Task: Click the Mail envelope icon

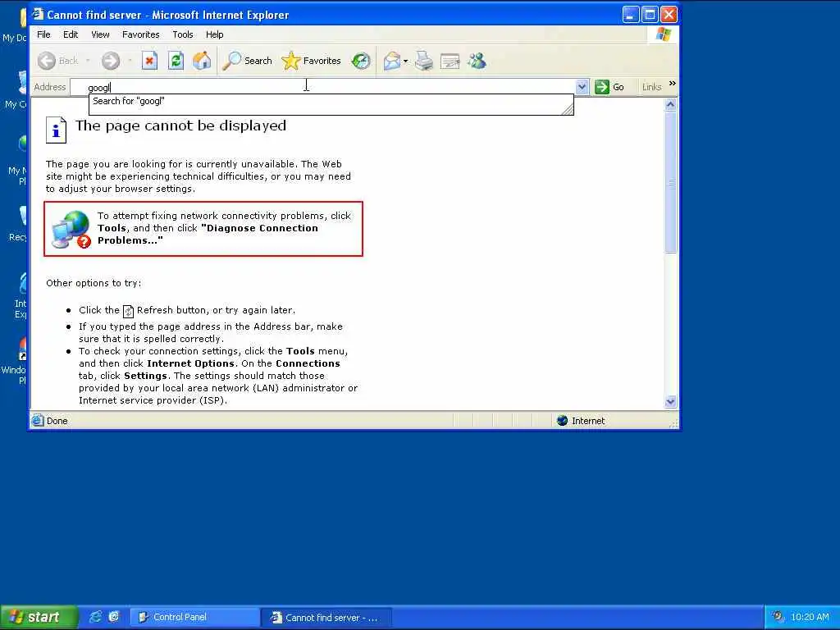Action: [392, 61]
